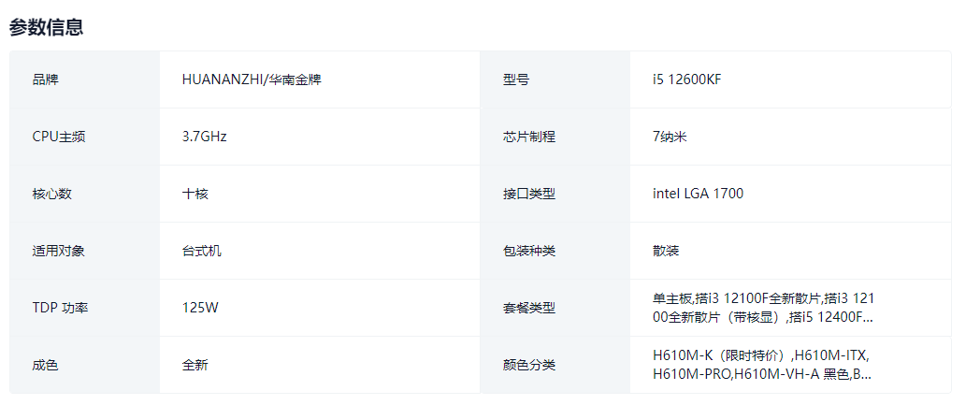Select the 接口类型 label cell
This screenshot has height=405, width=980.
pyautogui.click(x=529, y=194)
